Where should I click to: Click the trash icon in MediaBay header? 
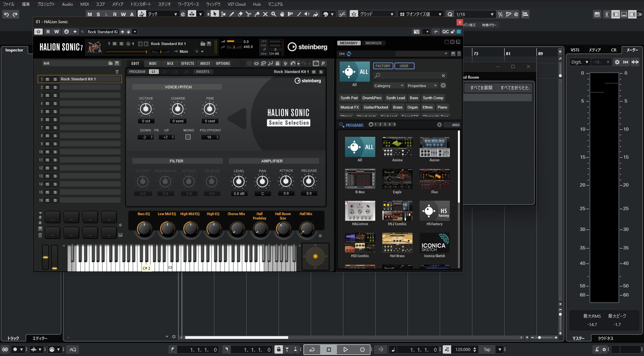pos(459,54)
